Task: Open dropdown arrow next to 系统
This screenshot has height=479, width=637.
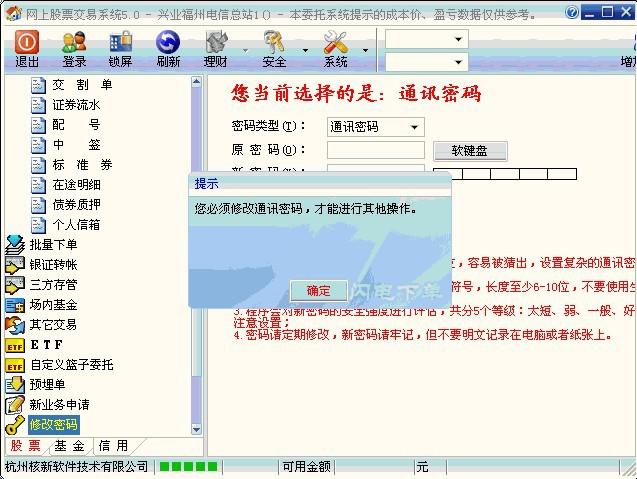Action: (365, 50)
